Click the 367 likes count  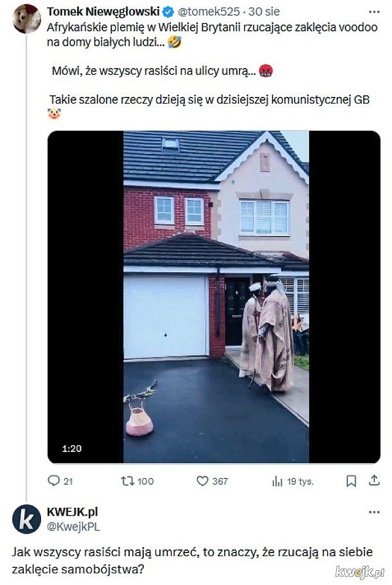pos(220,481)
